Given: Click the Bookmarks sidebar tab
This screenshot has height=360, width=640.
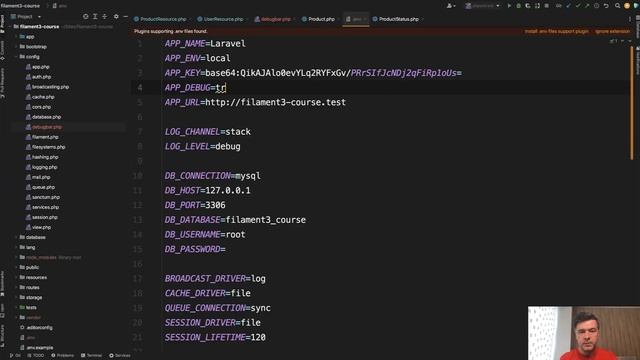Looking at the screenshot, I should point(2,284).
